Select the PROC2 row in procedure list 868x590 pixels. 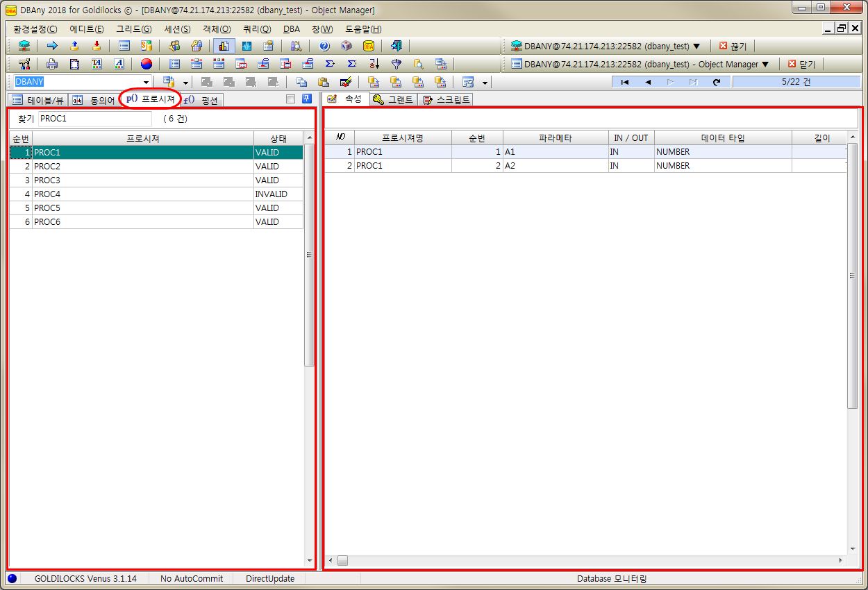156,166
